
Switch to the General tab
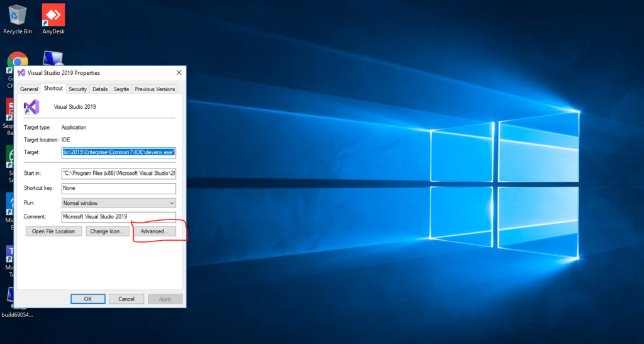tap(29, 89)
